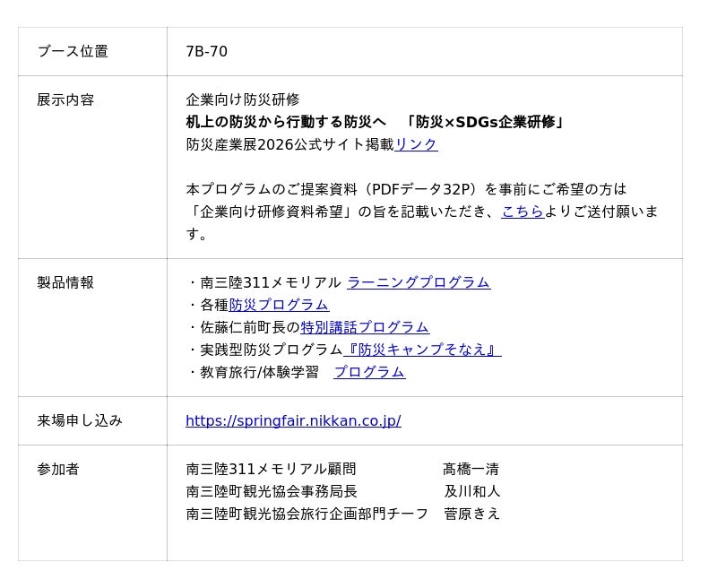Click the 参加者 row label
The image size is (717, 588).
[x=58, y=469]
